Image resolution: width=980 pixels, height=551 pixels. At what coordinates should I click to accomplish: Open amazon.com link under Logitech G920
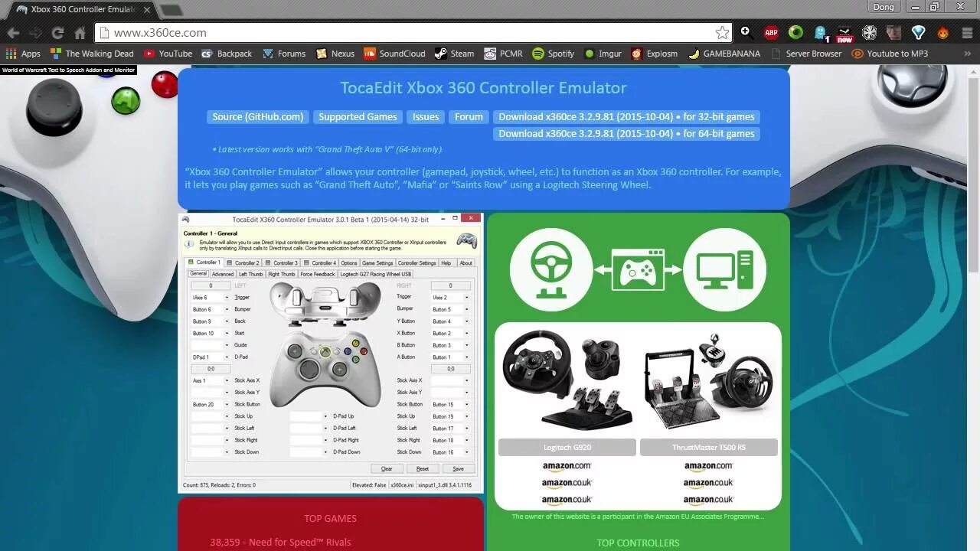point(567,466)
